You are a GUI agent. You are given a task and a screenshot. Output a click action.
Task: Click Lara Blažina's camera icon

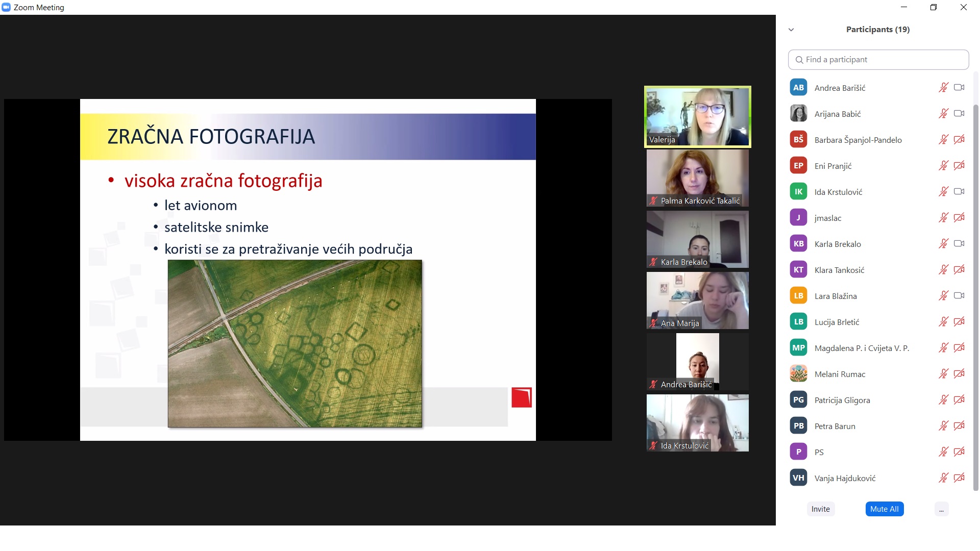coord(959,295)
